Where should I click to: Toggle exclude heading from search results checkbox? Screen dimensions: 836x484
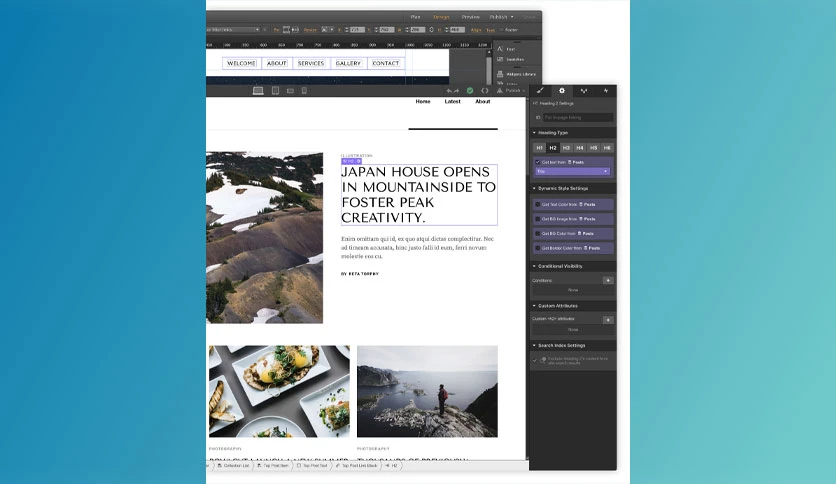(535, 360)
